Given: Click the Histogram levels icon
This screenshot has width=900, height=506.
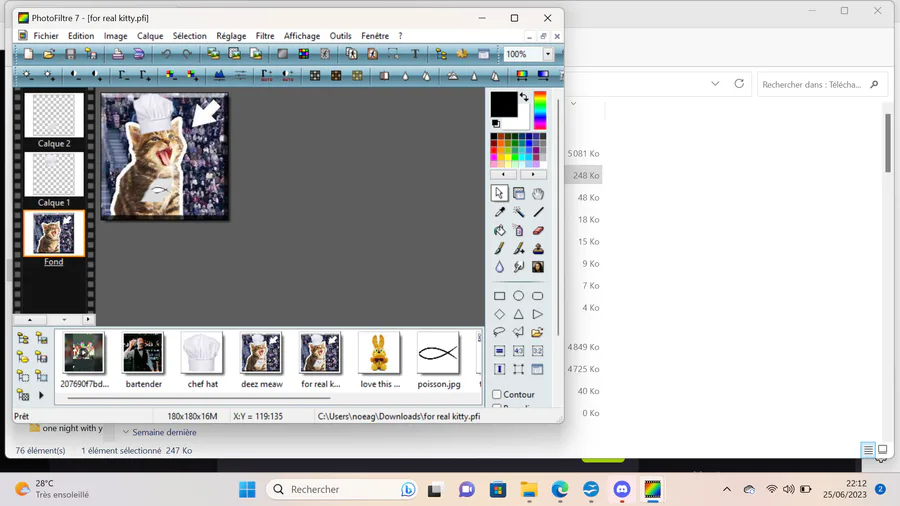Looking at the screenshot, I should coord(219,75).
